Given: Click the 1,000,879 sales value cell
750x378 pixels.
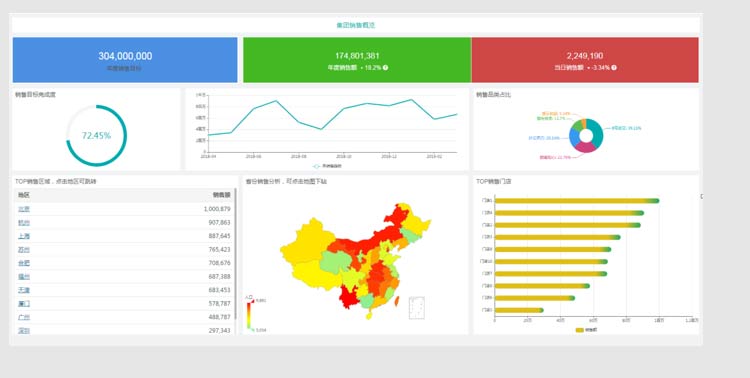Looking at the screenshot, I should coord(217,209).
